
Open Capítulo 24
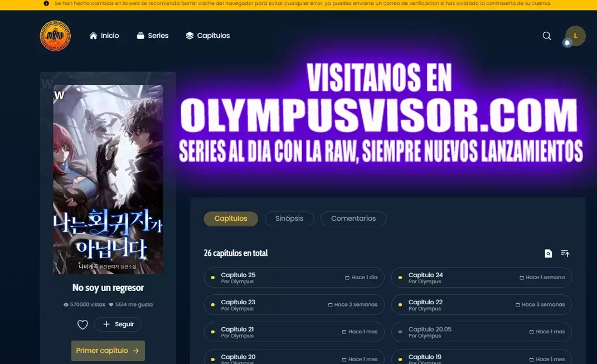pyautogui.click(x=481, y=278)
